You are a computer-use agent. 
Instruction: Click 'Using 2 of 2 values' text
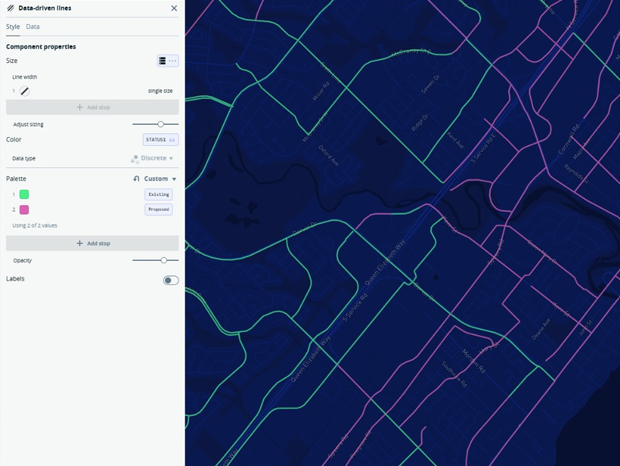(35, 225)
